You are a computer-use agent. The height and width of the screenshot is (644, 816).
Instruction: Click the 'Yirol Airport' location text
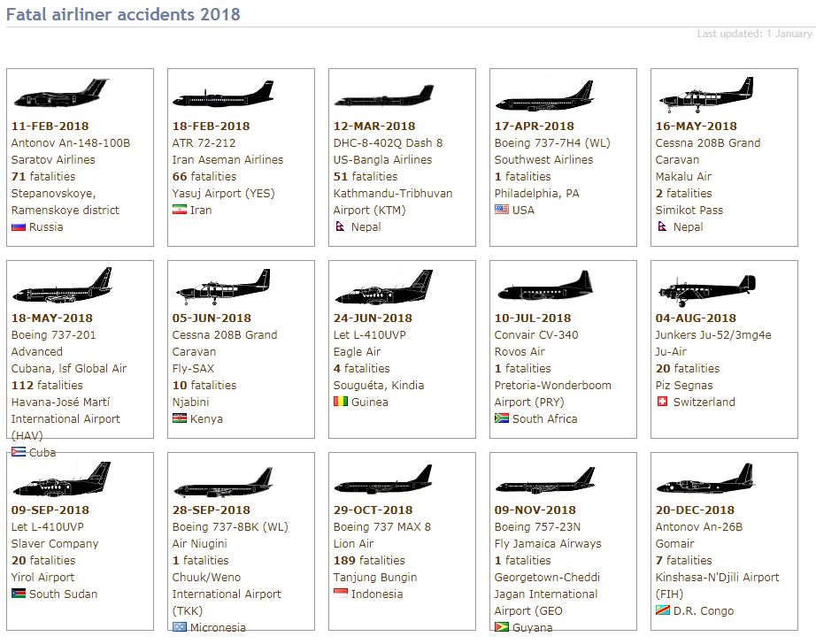[42, 577]
